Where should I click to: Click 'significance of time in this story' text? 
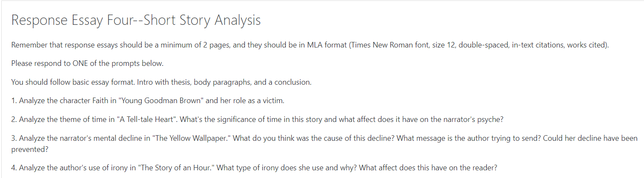266,119
